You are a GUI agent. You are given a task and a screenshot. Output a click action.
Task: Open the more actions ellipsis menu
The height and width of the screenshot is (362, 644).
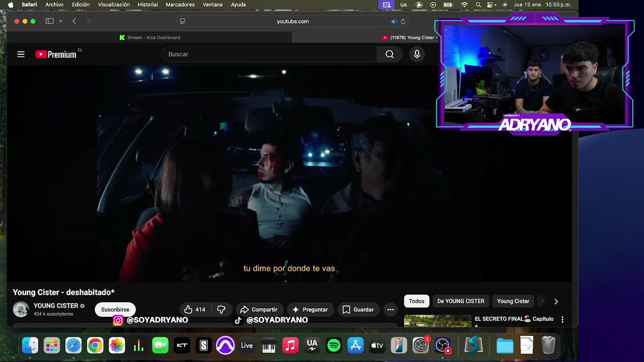[x=390, y=310]
